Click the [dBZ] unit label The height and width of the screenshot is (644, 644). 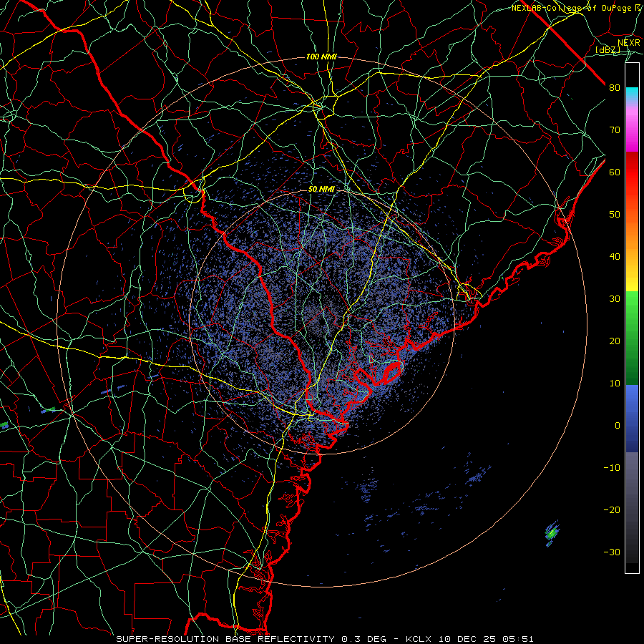tap(608, 49)
